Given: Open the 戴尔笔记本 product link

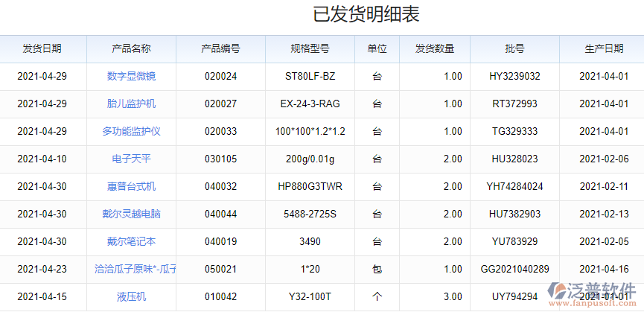Looking at the screenshot, I should click(132, 241).
